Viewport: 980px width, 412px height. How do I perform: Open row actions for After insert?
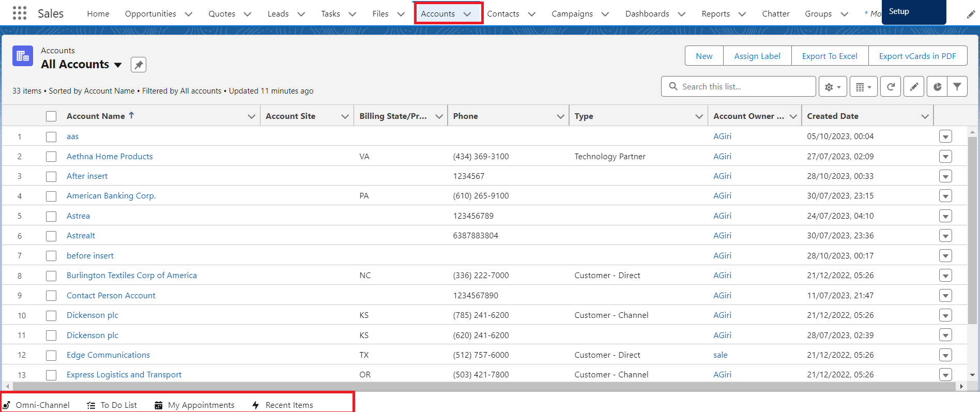(945, 176)
